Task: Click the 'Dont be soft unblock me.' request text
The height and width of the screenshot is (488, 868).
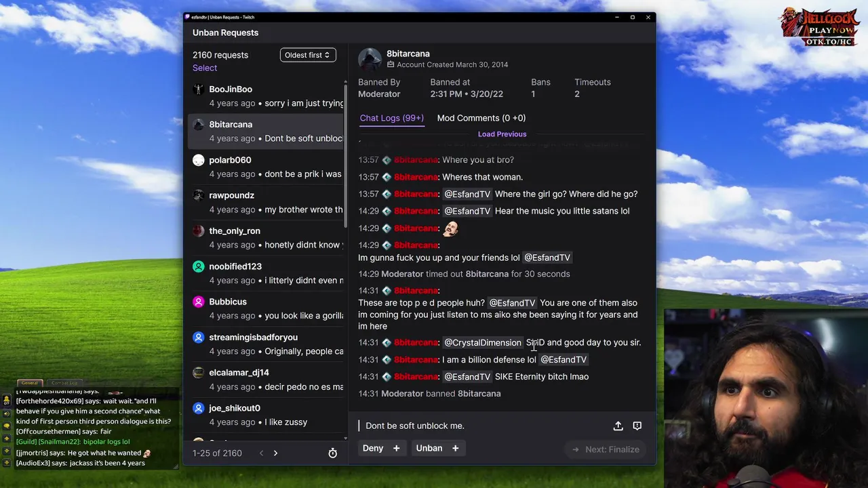Action: [x=415, y=426]
